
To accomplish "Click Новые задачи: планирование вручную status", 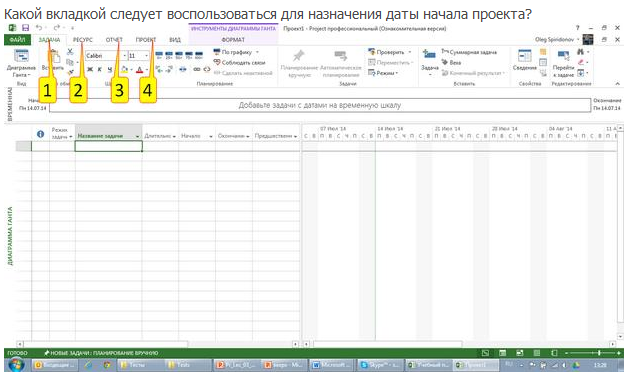I will [x=101, y=353].
